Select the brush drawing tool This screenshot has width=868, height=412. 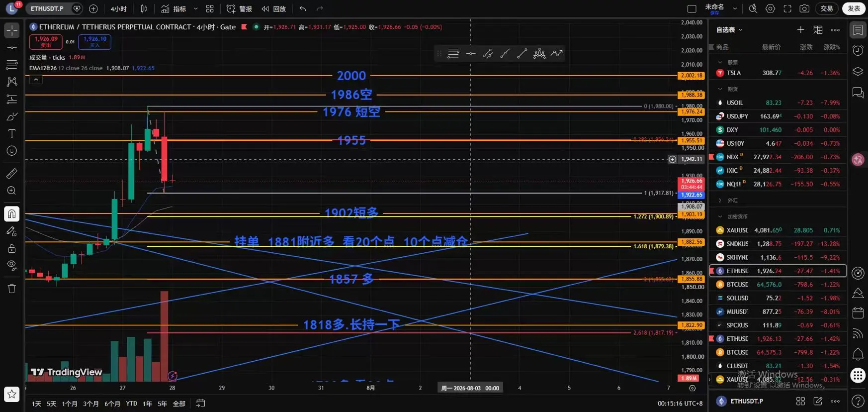pos(12,116)
